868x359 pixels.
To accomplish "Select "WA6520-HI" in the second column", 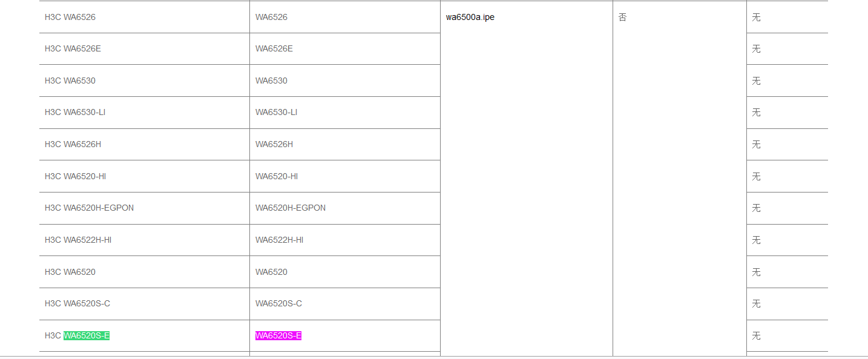I will click(x=277, y=176).
